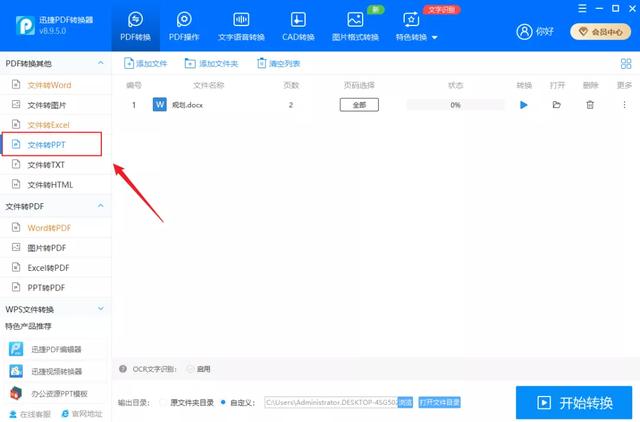Switch to the PDF操作 tab
Screen dimensions: 640x422
(184, 26)
